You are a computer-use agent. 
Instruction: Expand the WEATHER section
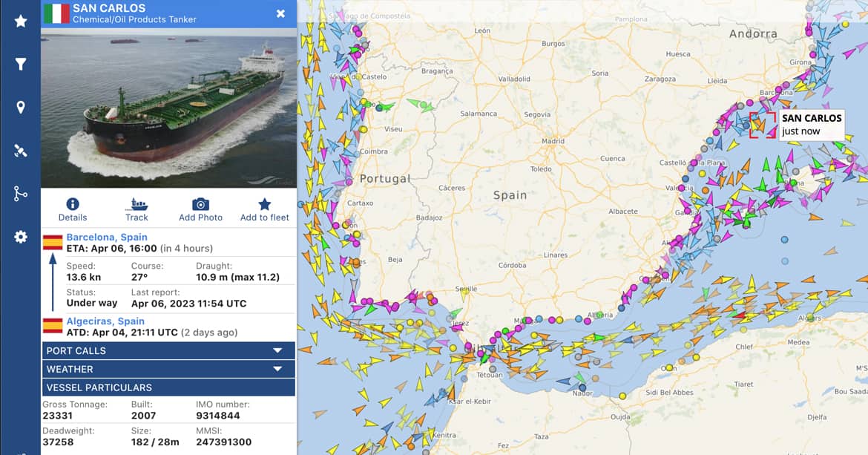click(x=168, y=369)
